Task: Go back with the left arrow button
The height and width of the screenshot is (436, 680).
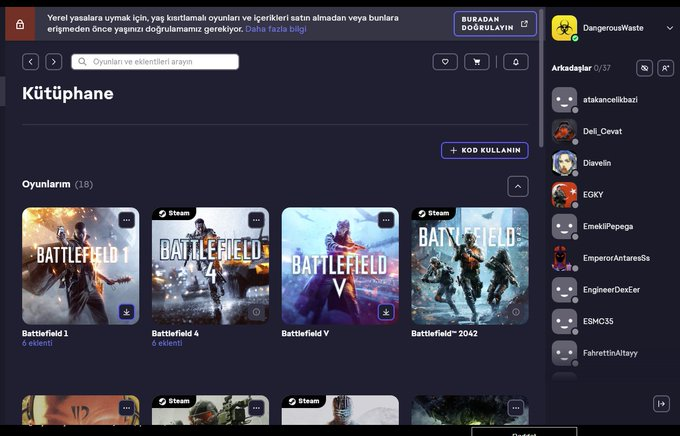Action: coord(30,62)
